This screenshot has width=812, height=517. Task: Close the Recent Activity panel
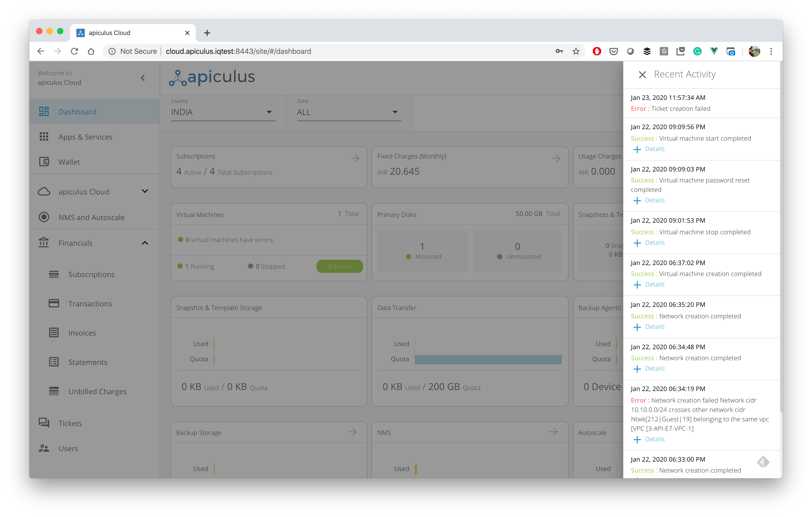pyautogui.click(x=642, y=74)
